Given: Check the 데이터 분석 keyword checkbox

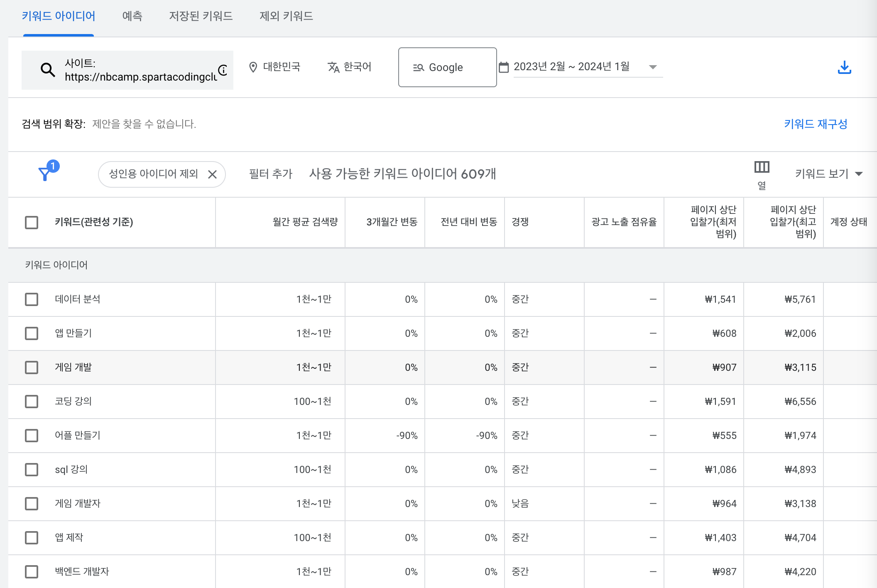Looking at the screenshot, I should pos(32,299).
